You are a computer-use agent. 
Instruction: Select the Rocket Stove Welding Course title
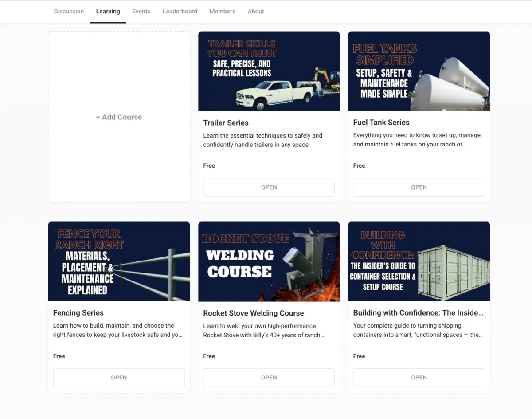click(254, 313)
